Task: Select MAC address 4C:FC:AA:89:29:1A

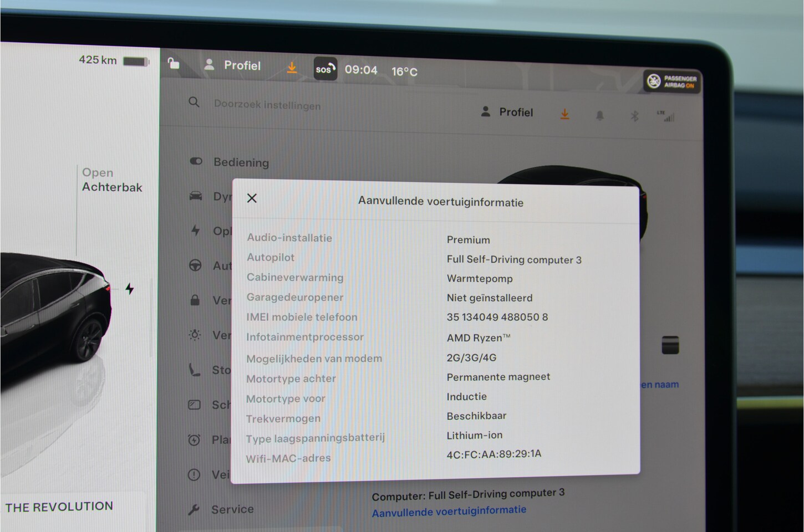Action: tap(493, 454)
